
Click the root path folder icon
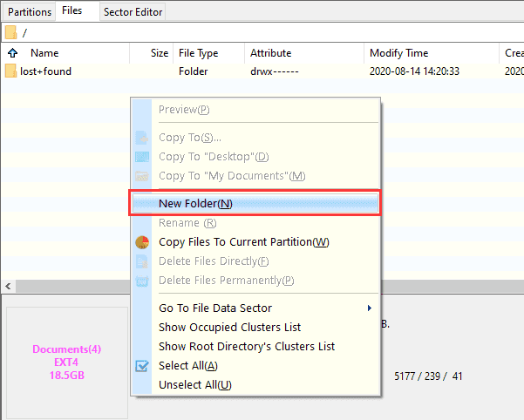point(10,32)
